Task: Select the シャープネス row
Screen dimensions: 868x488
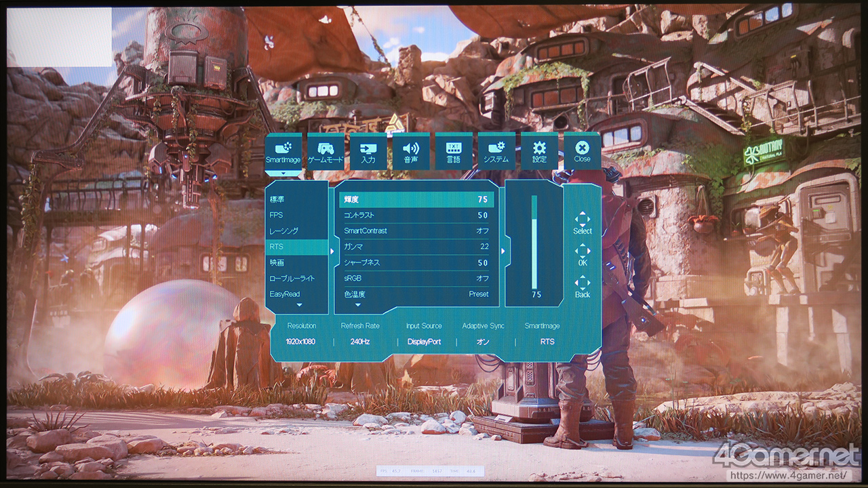Action: coord(416,262)
